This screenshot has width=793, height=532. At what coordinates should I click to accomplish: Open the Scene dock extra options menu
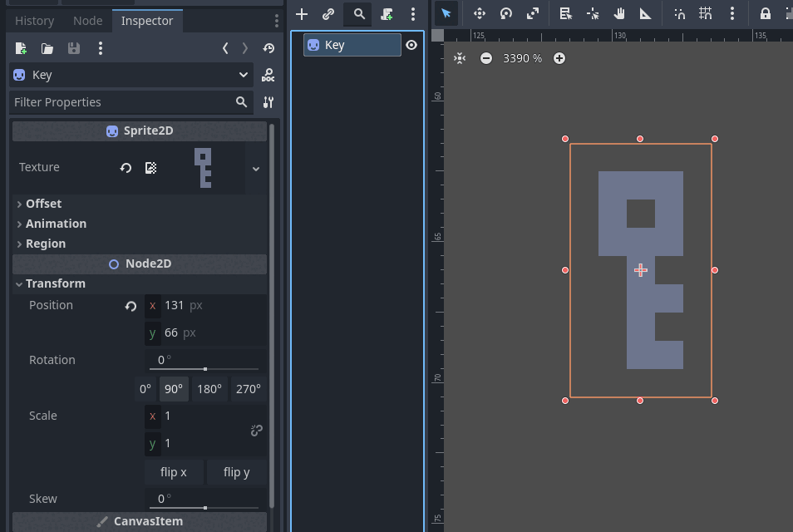412,14
